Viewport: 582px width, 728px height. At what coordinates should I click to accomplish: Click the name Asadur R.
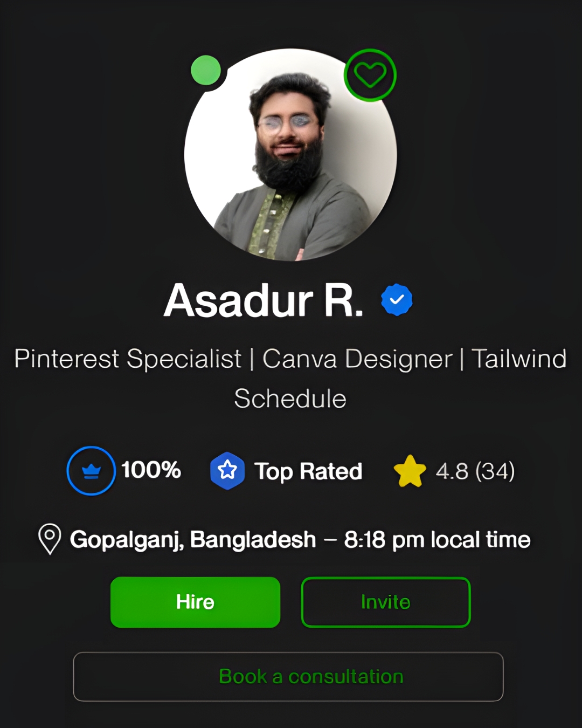(264, 300)
